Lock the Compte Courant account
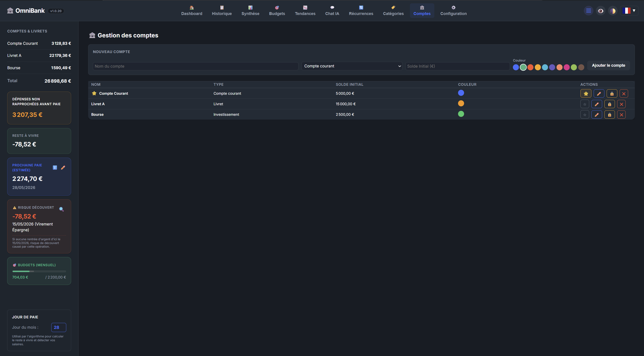The image size is (644, 356). coord(612,94)
